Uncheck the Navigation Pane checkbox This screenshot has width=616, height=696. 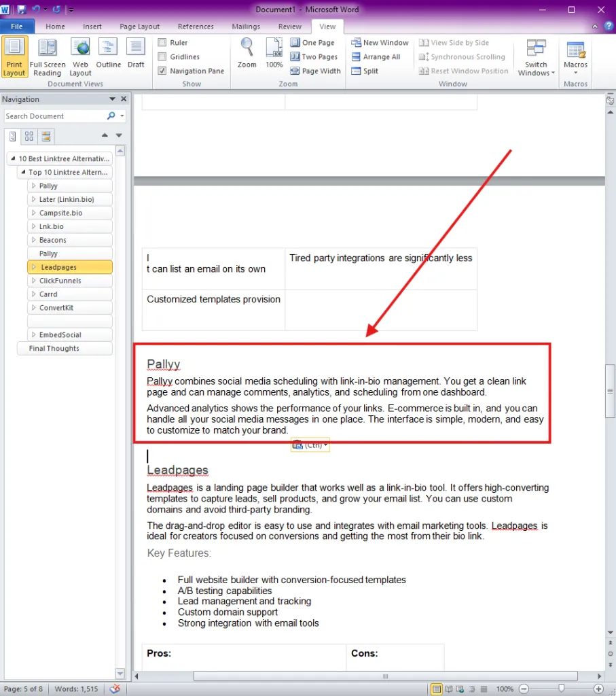162,71
